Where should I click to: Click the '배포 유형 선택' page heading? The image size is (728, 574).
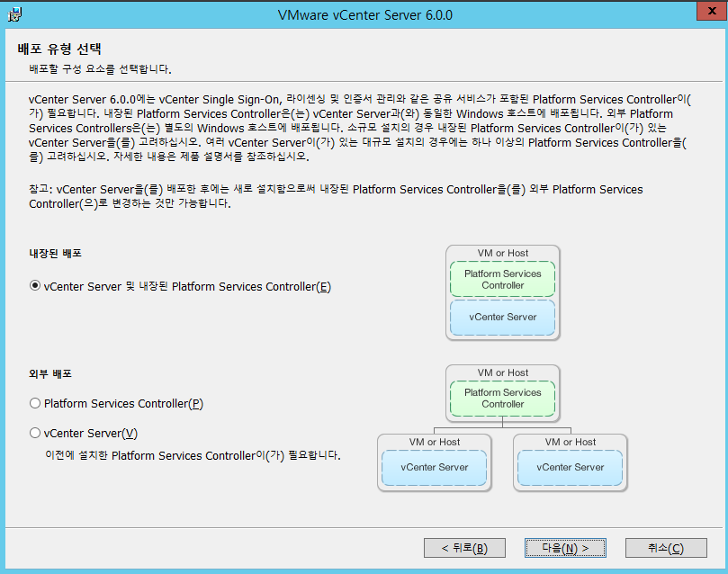(x=65, y=49)
